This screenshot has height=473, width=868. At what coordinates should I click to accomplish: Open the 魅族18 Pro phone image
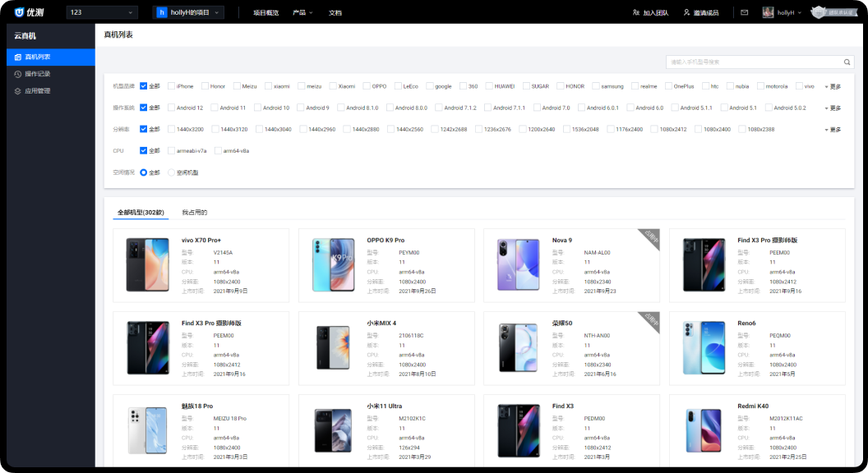pos(147,431)
